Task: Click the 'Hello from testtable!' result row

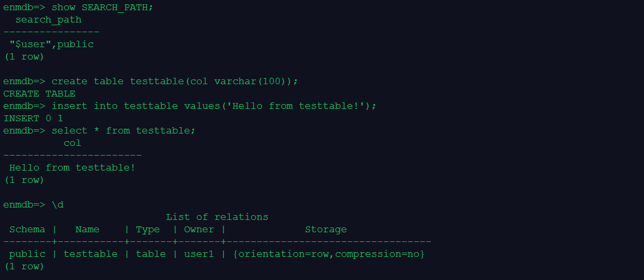Action: click(x=72, y=168)
